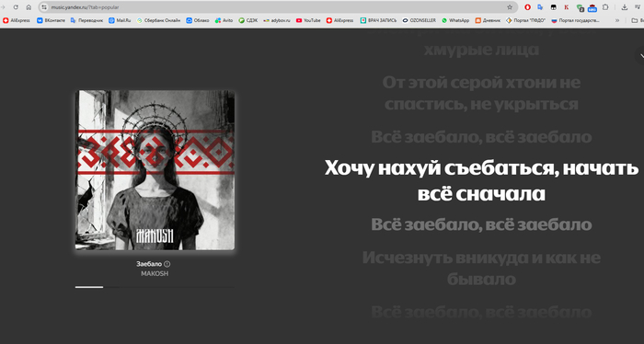Image resolution: width=644 pixels, height=344 pixels.
Task: Expand hidden bookmarks with the » chevron
Action: (617, 20)
